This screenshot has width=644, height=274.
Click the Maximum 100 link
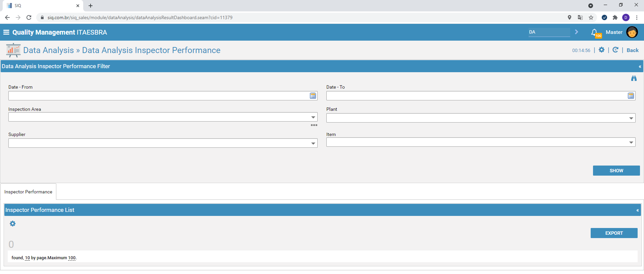point(72,258)
